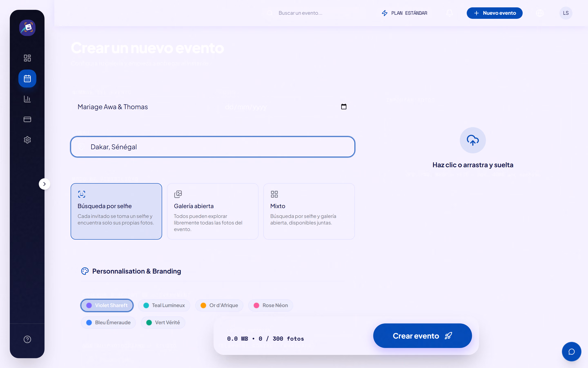
Task: Open the settings gear icon in sidebar
Action: (x=27, y=140)
